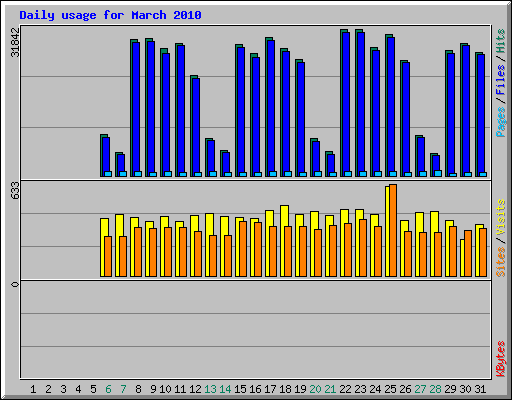Select the day 29 x-axis label
The width and height of the screenshot is (512, 400).
450,389
